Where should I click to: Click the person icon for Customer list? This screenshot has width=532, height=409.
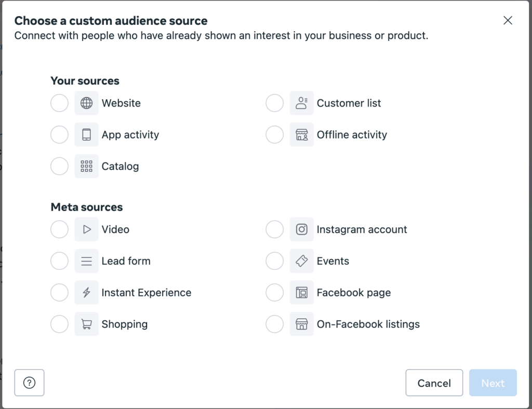point(301,103)
